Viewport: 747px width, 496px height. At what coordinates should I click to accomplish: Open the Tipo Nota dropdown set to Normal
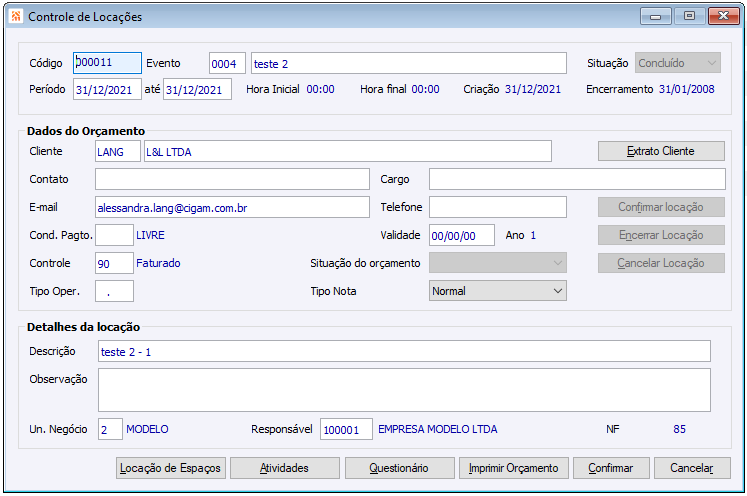click(497, 291)
